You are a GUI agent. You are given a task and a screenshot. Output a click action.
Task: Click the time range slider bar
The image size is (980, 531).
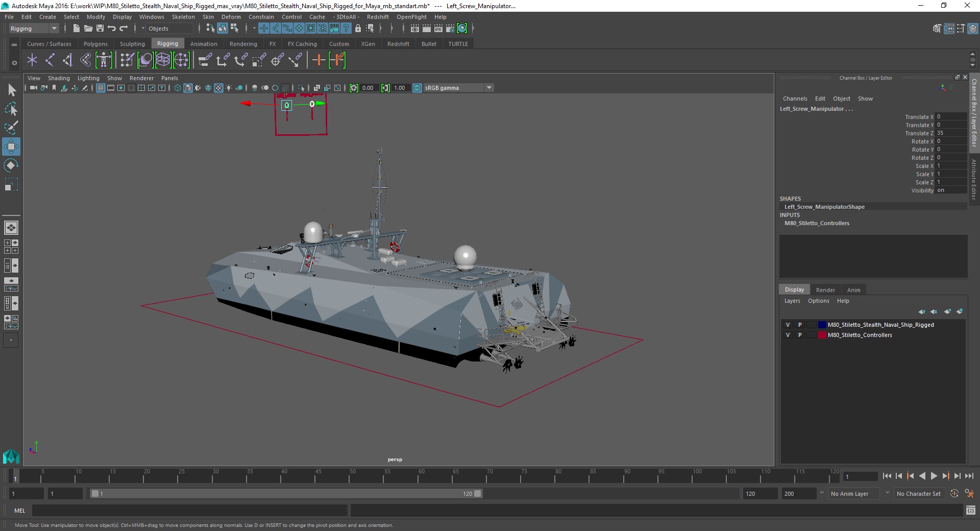(x=286, y=494)
